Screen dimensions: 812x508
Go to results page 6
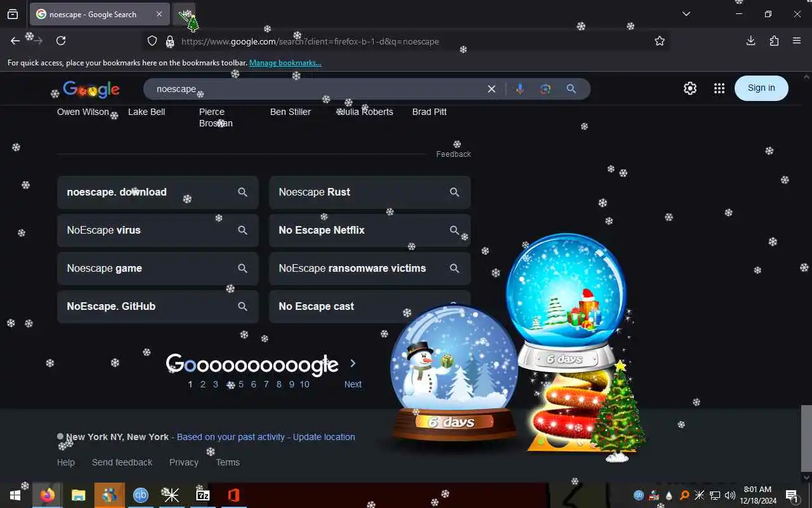(x=254, y=384)
